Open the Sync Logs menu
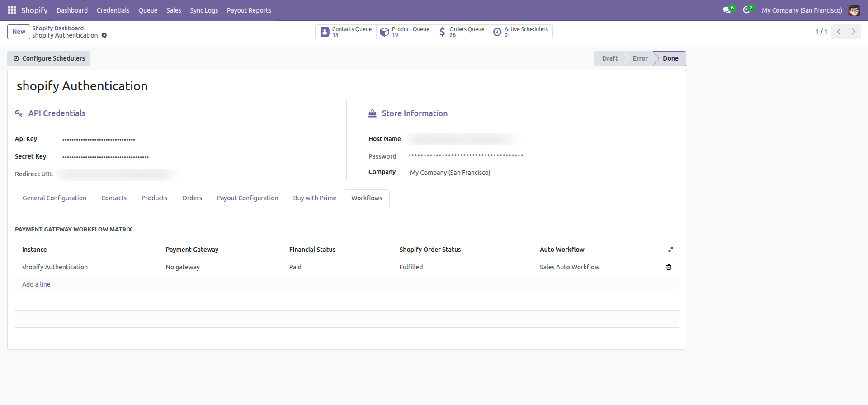 [204, 10]
